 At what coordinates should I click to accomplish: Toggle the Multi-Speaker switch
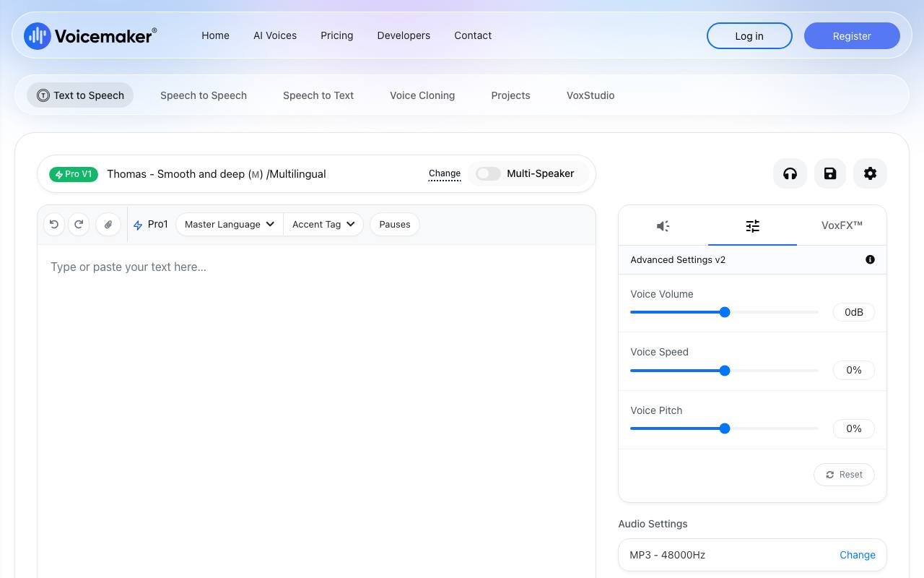(x=488, y=173)
